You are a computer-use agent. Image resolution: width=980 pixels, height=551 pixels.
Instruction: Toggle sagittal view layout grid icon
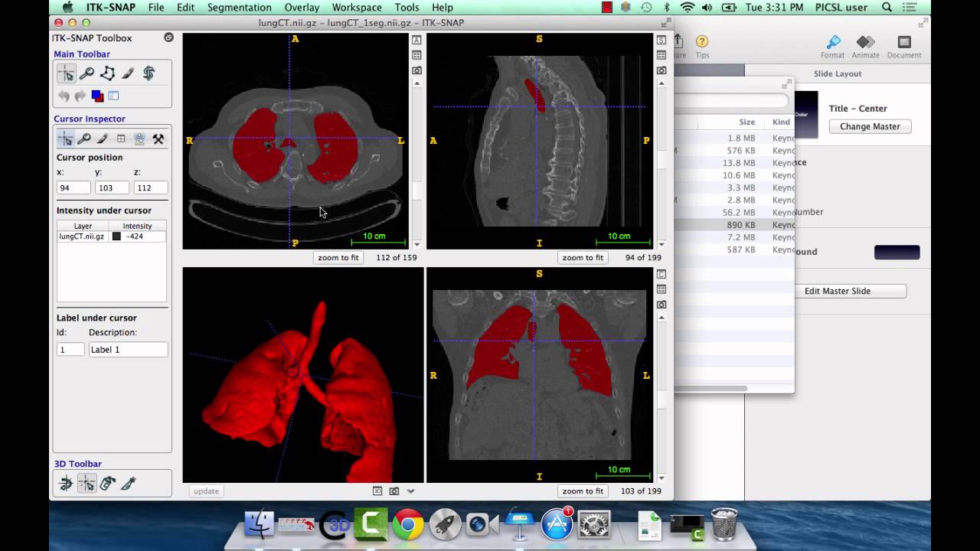(x=661, y=55)
